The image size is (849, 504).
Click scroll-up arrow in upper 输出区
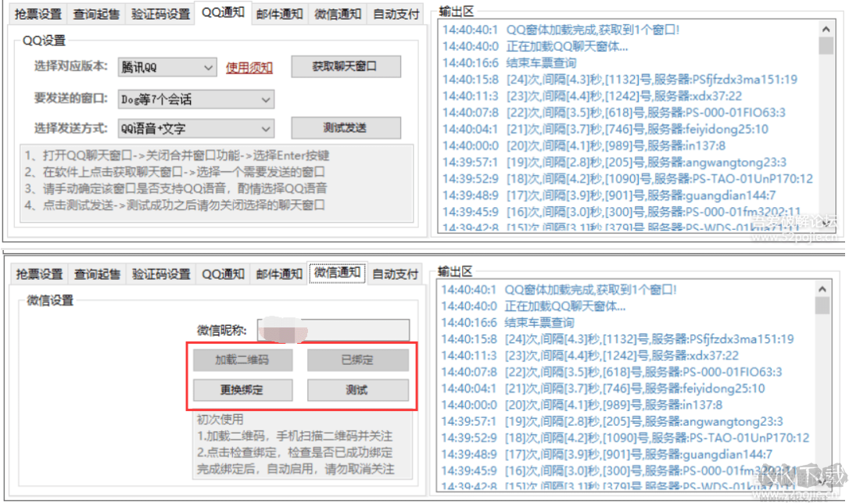point(826,29)
